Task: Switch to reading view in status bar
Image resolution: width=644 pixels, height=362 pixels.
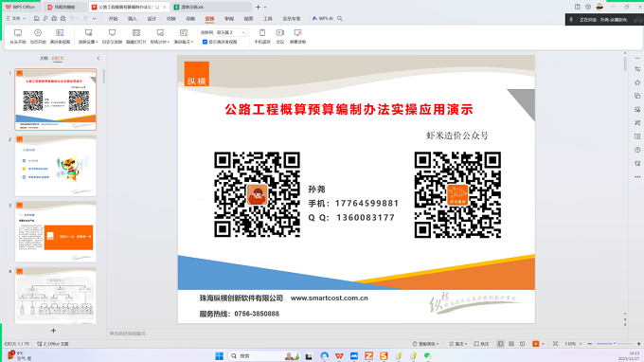Action: click(523, 344)
